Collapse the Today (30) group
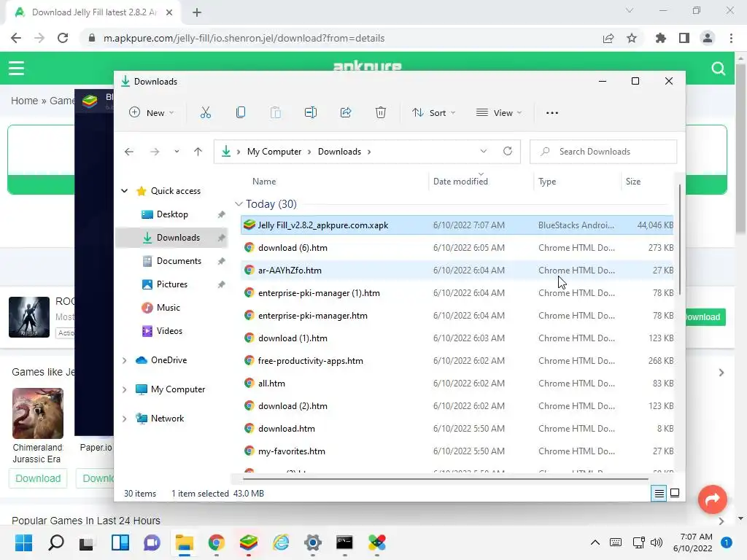 pyautogui.click(x=239, y=204)
